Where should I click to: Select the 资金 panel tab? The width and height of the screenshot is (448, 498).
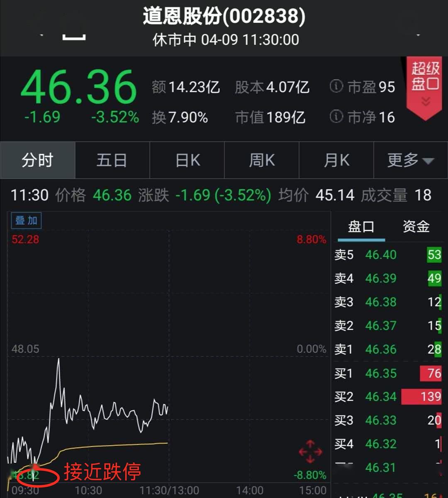tap(416, 227)
